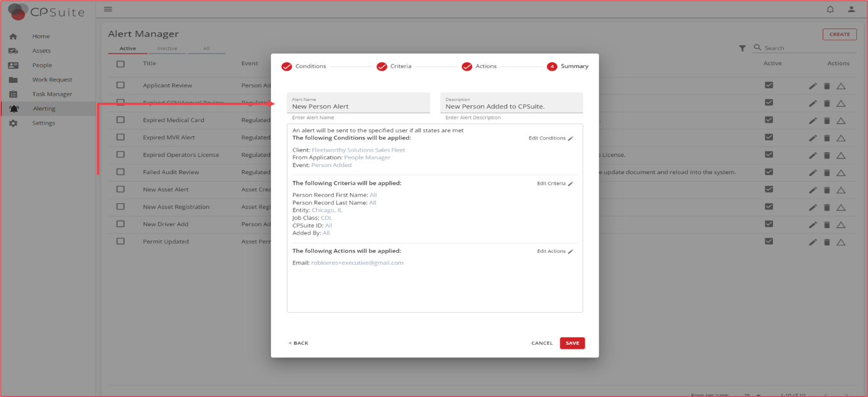Toggle the hamburger menu at the top

tap(108, 9)
